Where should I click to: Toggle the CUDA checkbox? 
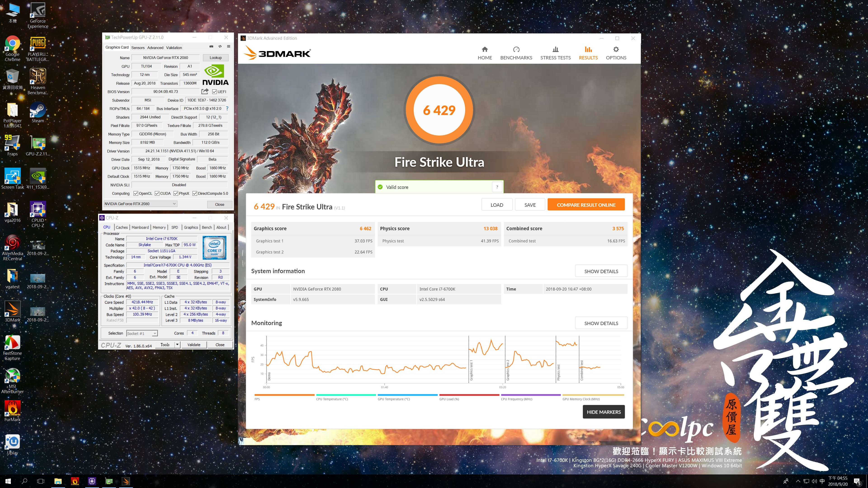pyautogui.click(x=157, y=193)
